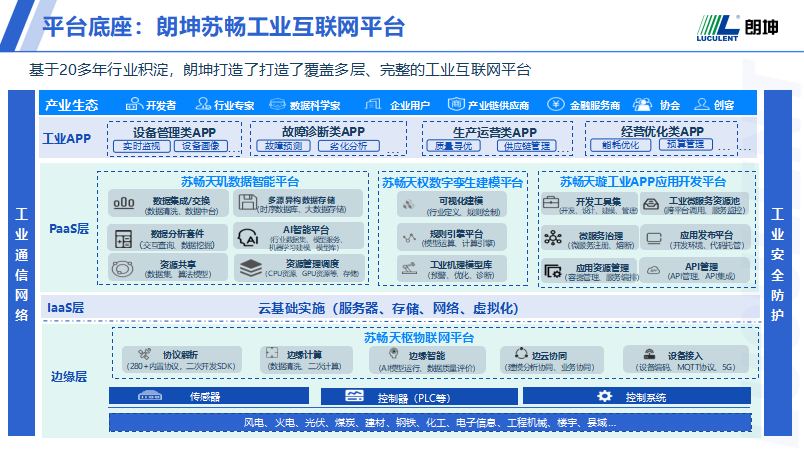Click the 工业安全防护 vertical bar

click(777, 263)
